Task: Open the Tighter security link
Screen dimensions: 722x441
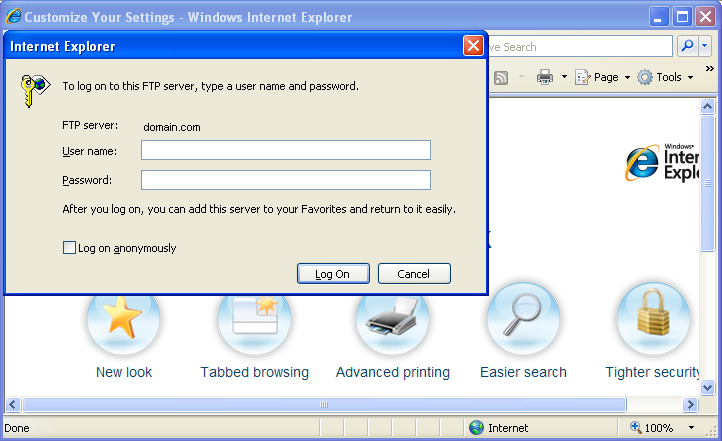Action: [x=652, y=372]
